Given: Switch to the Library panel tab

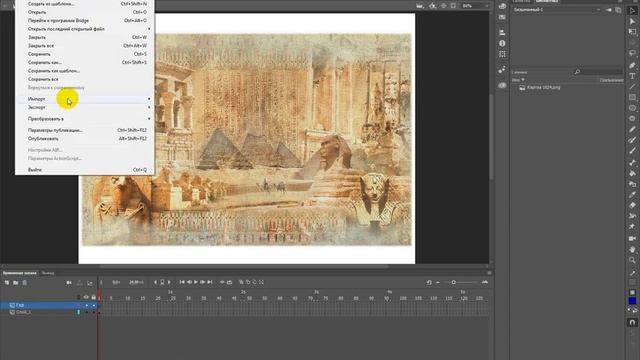Looking at the screenshot, I should pyautogui.click(x=546, y=1).
